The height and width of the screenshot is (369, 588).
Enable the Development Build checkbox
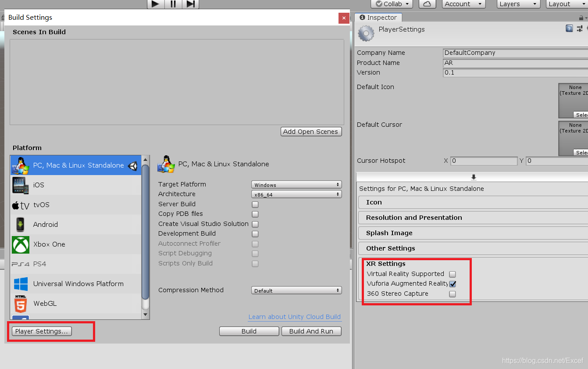(x=255, y=234)
